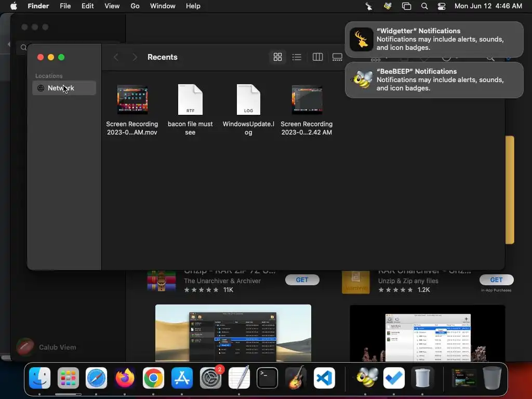Click the App Store search field magnifier
This screenshot has width=532, height=399.
(x=23, y=47)
